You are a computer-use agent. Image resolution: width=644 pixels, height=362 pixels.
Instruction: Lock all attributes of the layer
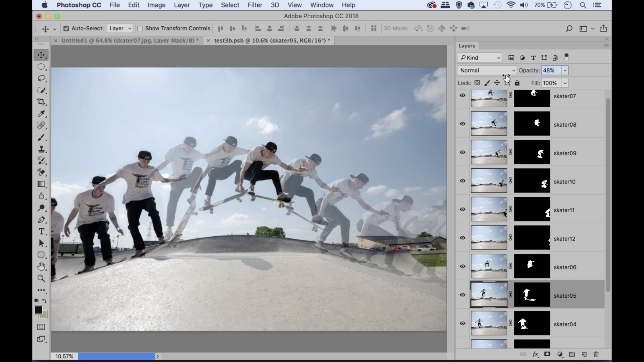(517, 83)
